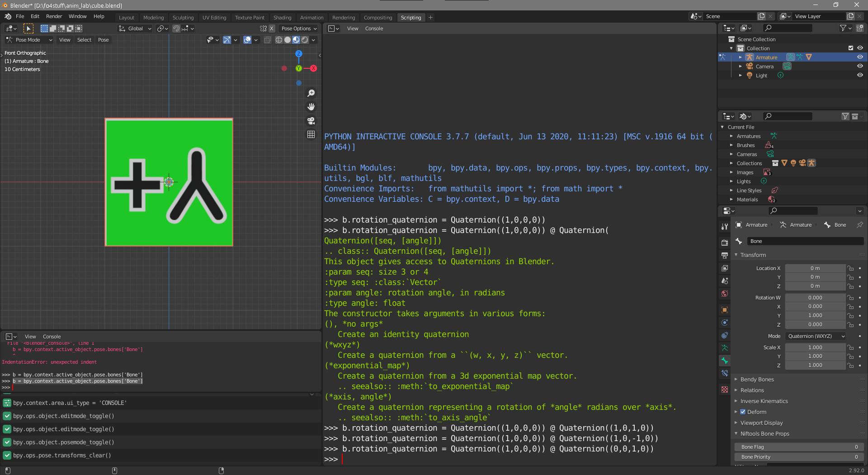Open the Render menu
868x475 pixels.
pyautogui.click(x=54, y=16)
